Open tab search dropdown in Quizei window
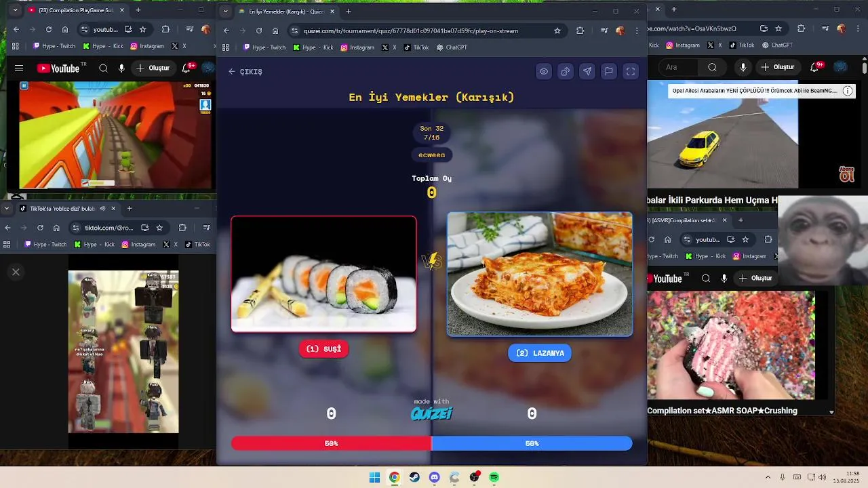The image size is (868, 488). [x=225, y=11]
